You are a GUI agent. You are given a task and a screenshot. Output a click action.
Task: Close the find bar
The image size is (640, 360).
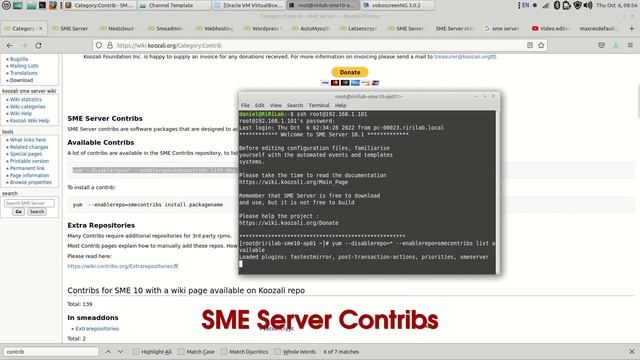pyautogui.click(x=632, y=351)
